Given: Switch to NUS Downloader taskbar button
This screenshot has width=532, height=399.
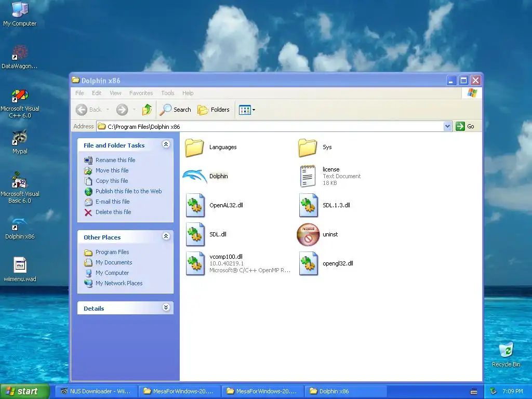Looking at the screenshot, I should (96, 391).
